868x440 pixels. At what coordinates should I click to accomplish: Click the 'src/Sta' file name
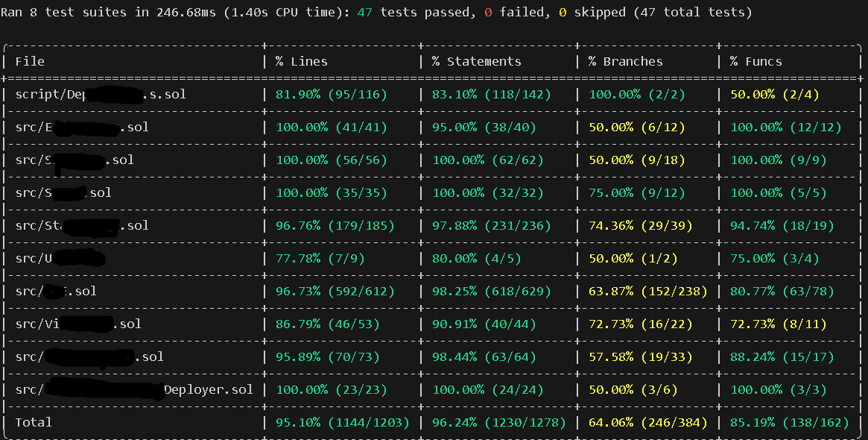click(x=82, y=225)
